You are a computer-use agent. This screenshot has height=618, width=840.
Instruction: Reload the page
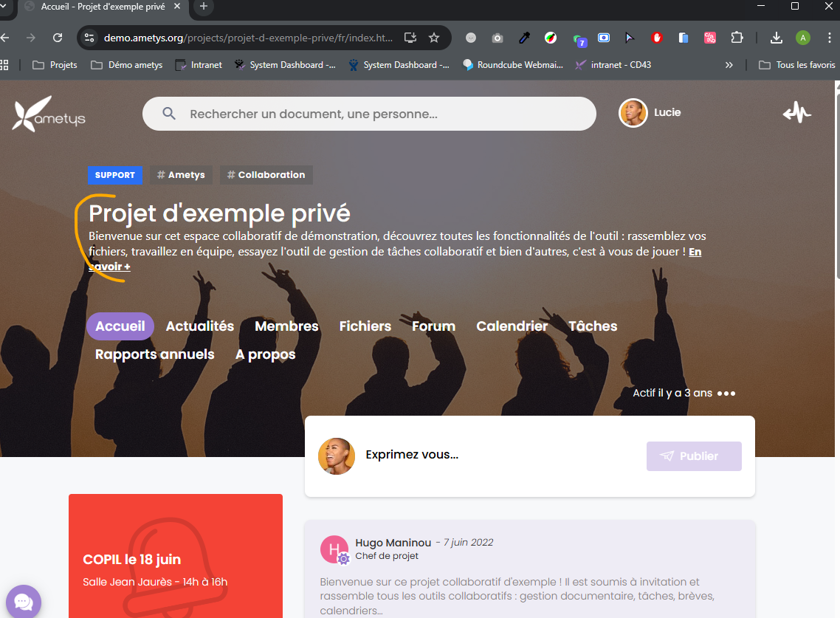pyautogui.click(x=58, y=38)
